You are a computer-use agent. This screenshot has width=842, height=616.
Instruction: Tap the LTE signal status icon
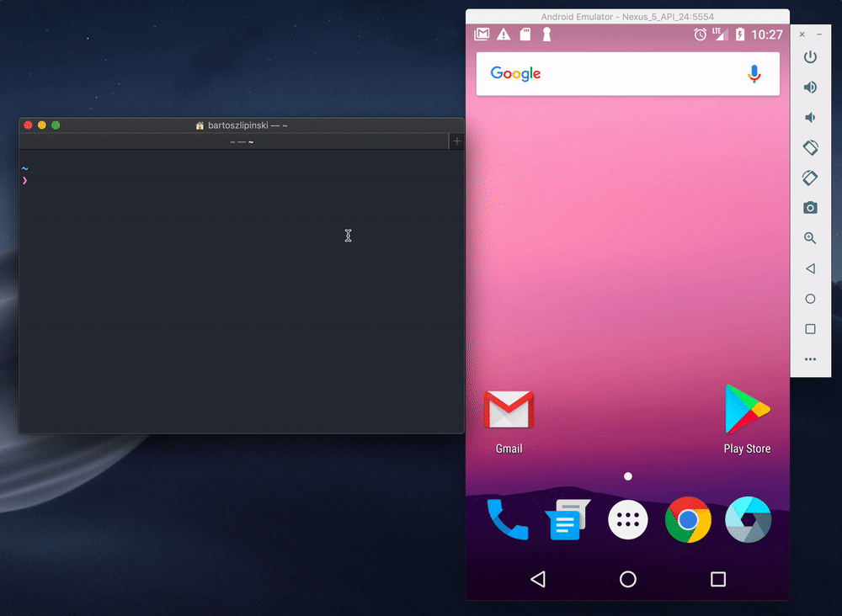720,34
